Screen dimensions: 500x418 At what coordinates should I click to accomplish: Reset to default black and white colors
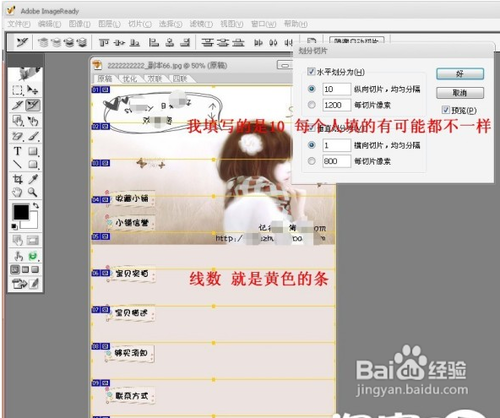point(14,227)
